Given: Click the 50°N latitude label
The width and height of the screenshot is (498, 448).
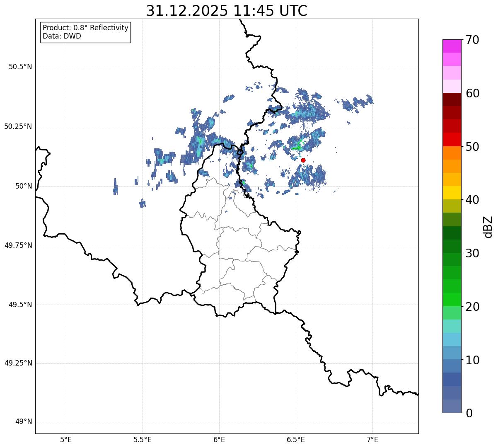Looking at the screenshot, I should (24, 186).
